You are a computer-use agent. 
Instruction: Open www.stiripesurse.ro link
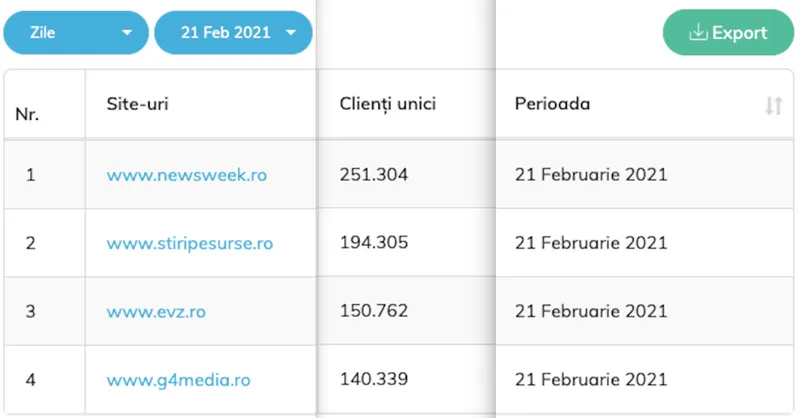190,243
